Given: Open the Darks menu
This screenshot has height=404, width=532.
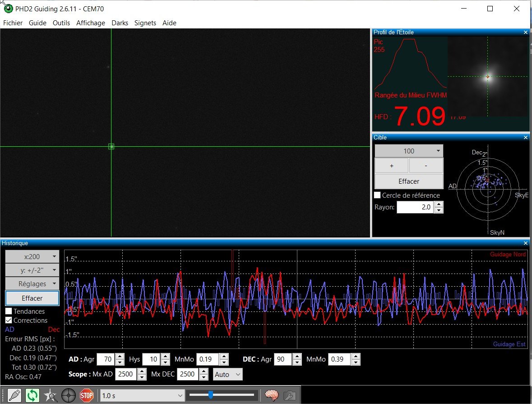Looking at the screenshot, I should point(120,23).
